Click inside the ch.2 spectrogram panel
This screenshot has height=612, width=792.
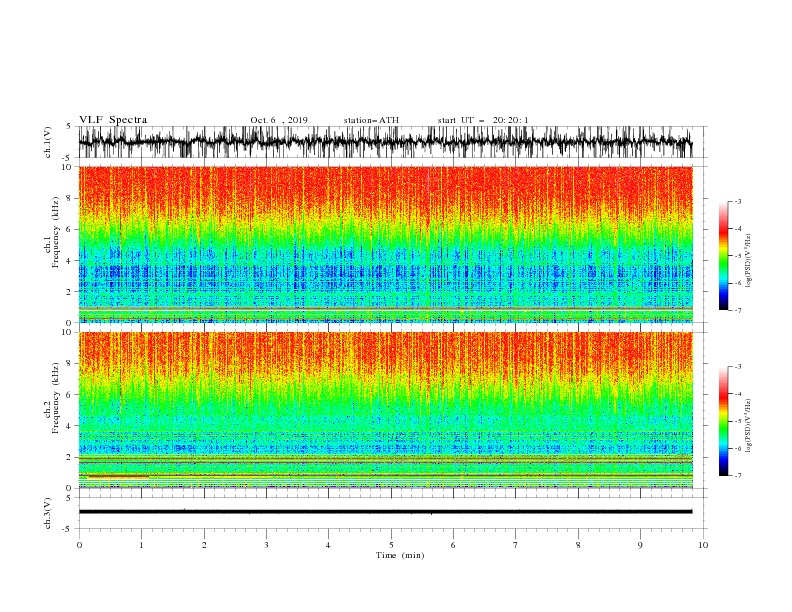point(385,410)
